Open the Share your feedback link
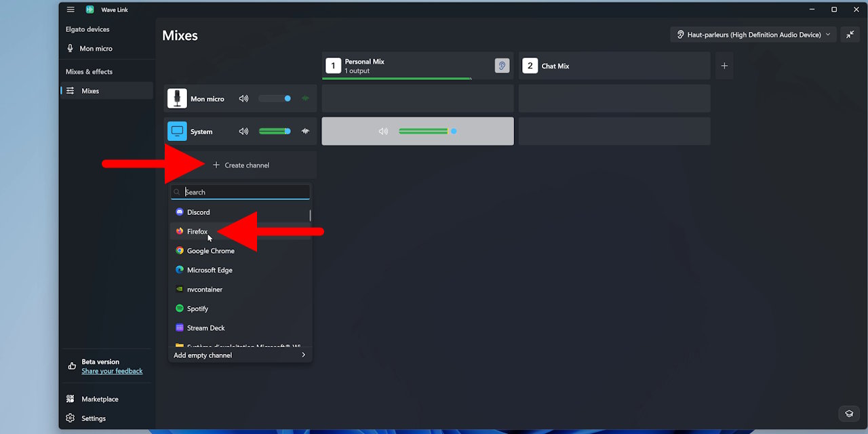Viewport: 868px width, 434px height. pos(112,371)
